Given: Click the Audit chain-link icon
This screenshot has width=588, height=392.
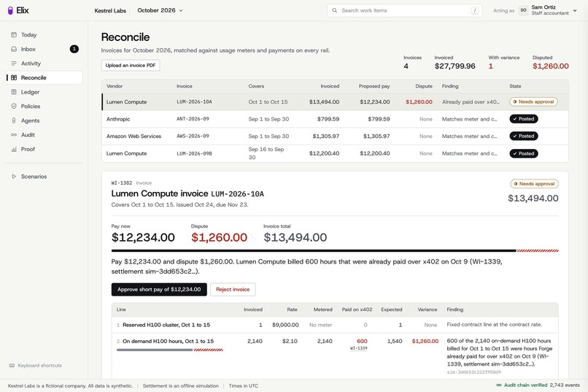Looking at the screenshot, I should click(x=14, y=134).
